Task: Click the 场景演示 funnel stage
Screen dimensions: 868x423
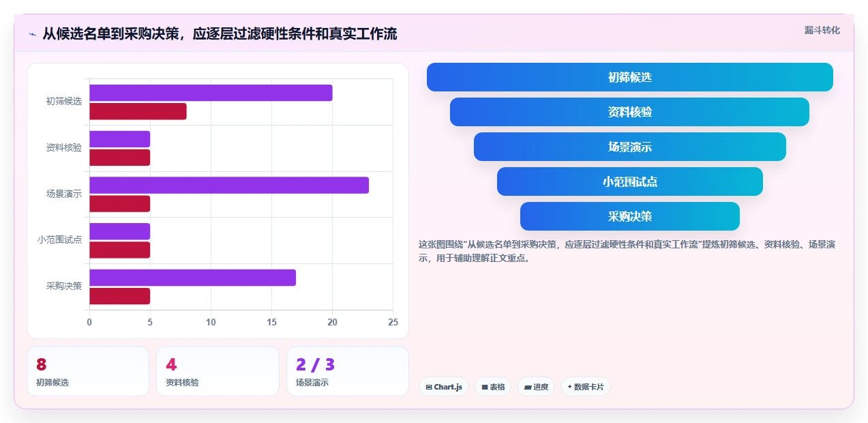Action: 630,147
